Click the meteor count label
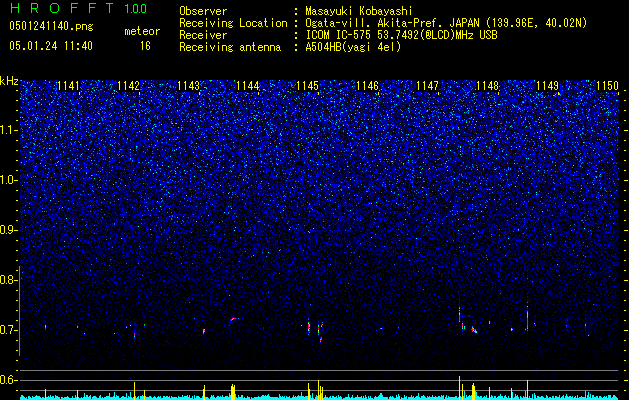Image resolution: width=629 pixels, height=400 pixels. (142, 31)
